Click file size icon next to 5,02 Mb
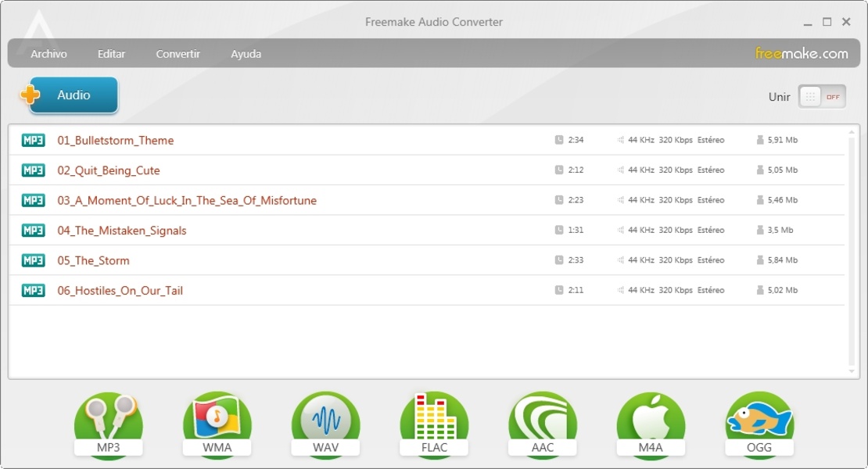Screen dimensions: 868x469 [x=760, y=290]
